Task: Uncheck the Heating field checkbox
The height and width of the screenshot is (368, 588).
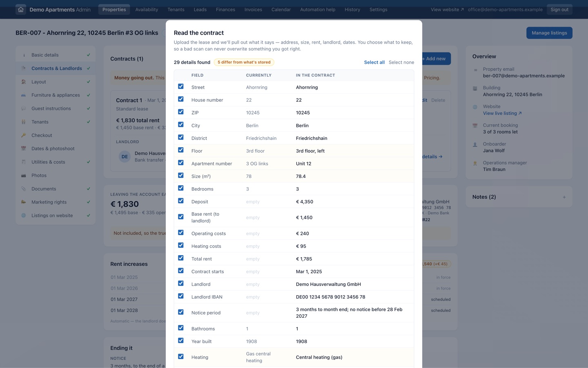Action: pyautogui.click(x=181, y=357)
